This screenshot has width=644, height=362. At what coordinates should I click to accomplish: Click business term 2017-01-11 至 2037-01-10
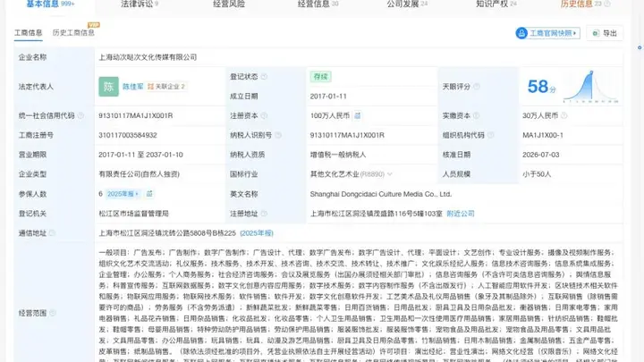(x=140, y=155)
